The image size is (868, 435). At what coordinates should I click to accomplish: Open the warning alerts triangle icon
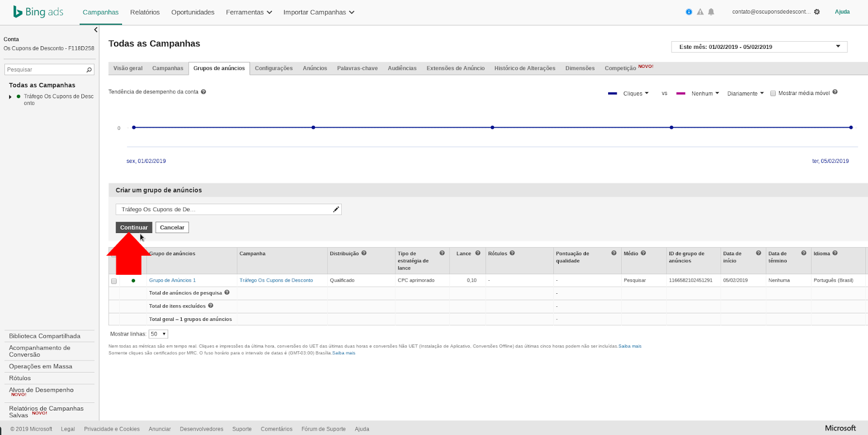pos(700,12)
